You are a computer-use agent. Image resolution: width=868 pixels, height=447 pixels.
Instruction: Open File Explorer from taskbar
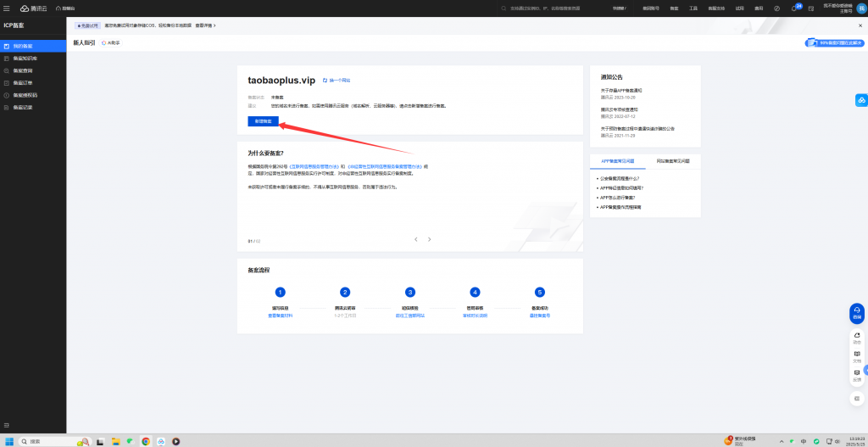pyautogui.click(x=116, y=441)
